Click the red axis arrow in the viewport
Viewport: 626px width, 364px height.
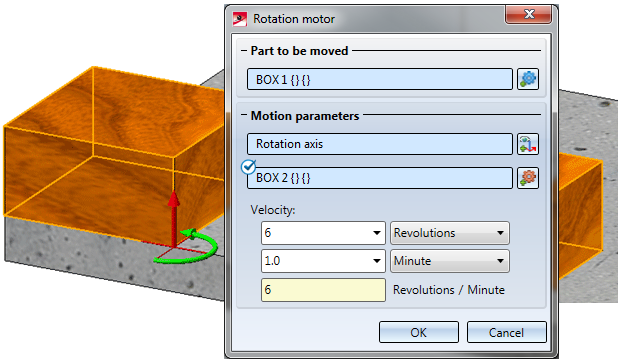click(x=173, y=218)
